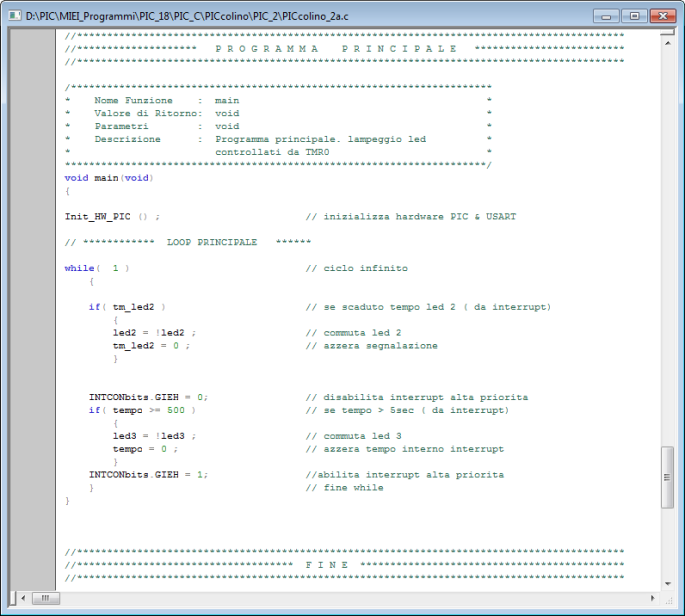Click the horizontal scrollbar right arrow
The image size is (685, 616).
point(652,598)
